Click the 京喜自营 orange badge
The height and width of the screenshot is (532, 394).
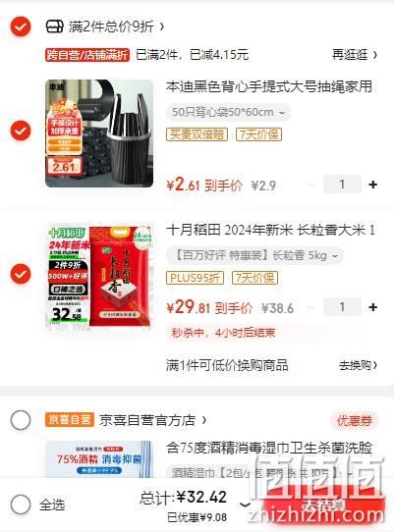click(70, 420)
